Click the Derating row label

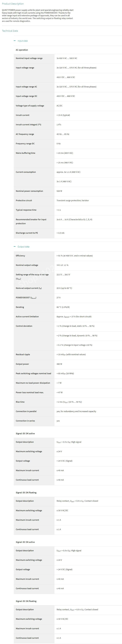click(20, 307)
